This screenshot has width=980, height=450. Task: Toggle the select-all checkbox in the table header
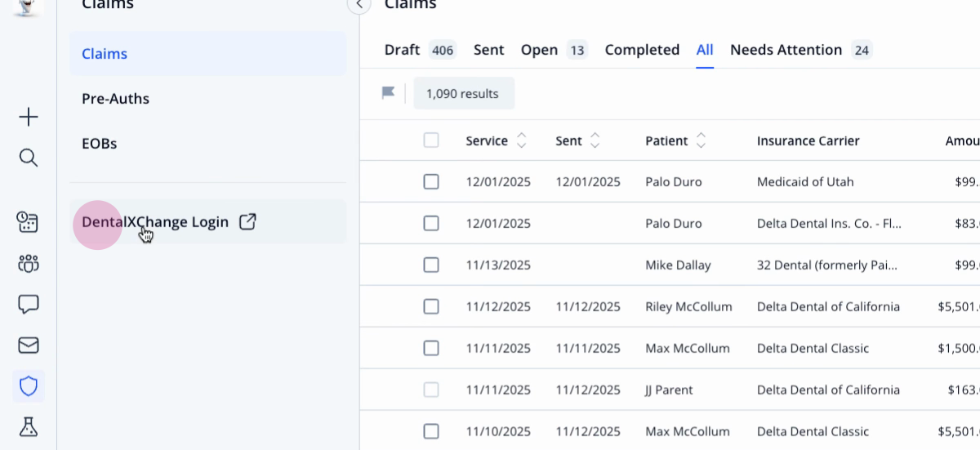431,140
